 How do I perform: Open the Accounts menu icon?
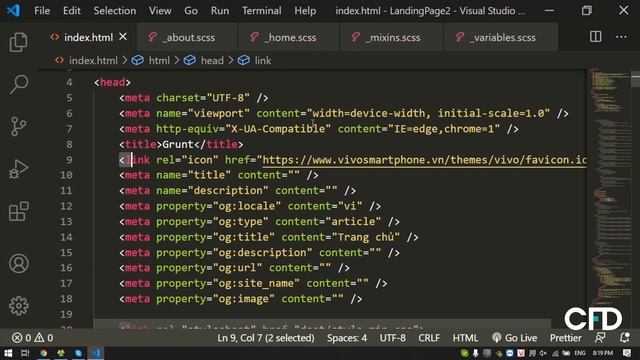18,264
